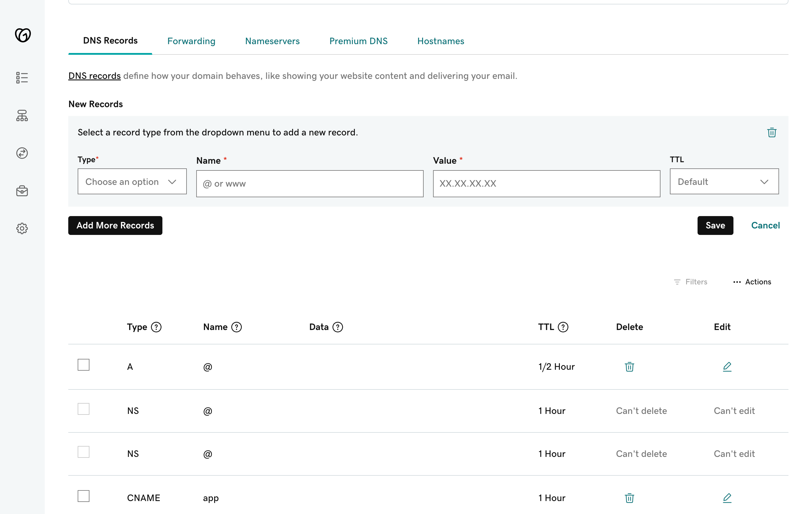Click the 'app' name cell
812x514 pixels.
pos(211,498)
